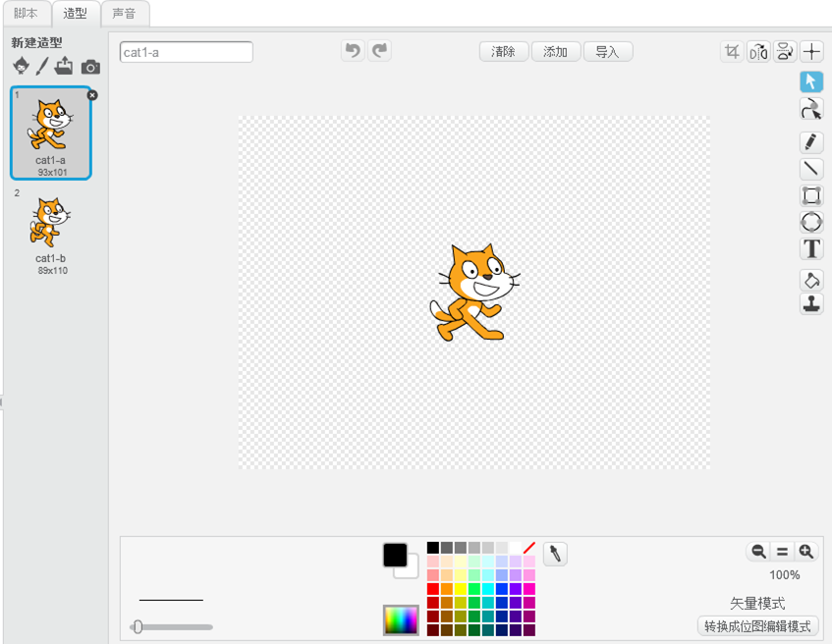
Task: Click the crop icon at top right
Action: point(732,51)
